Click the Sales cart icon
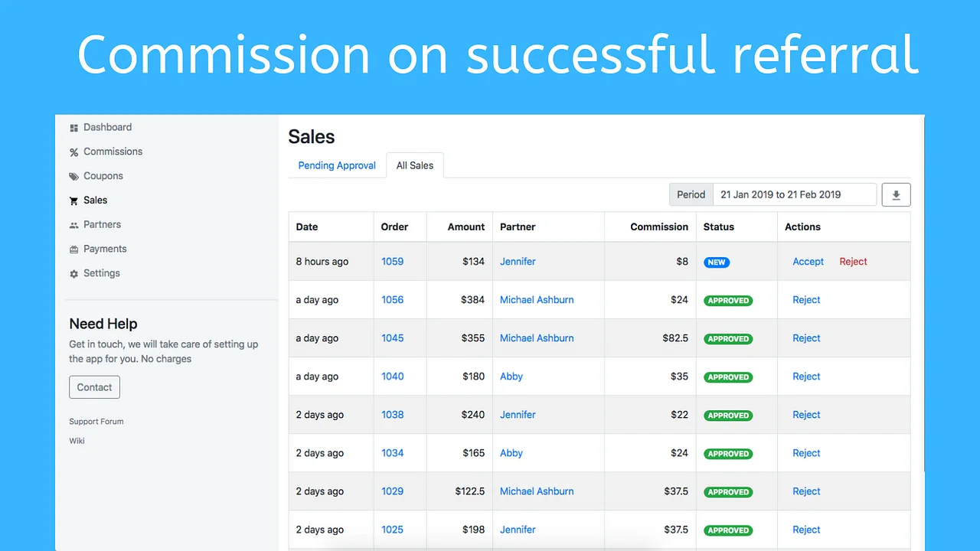980x551 pixels. (x=74, y=201)
